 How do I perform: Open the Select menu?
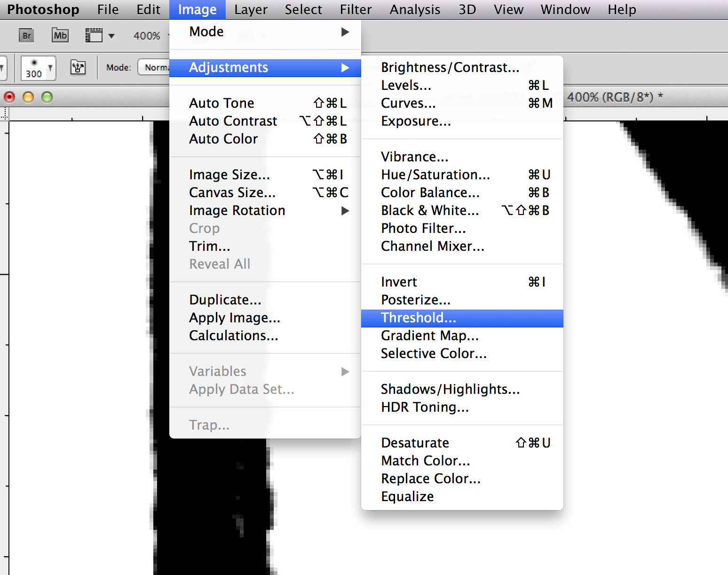[303, 9]
